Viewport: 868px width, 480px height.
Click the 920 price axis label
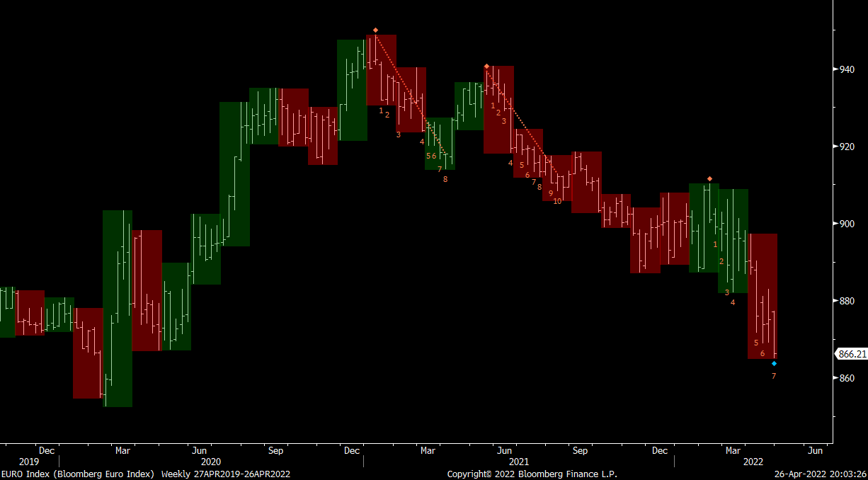tap(847, 147)
